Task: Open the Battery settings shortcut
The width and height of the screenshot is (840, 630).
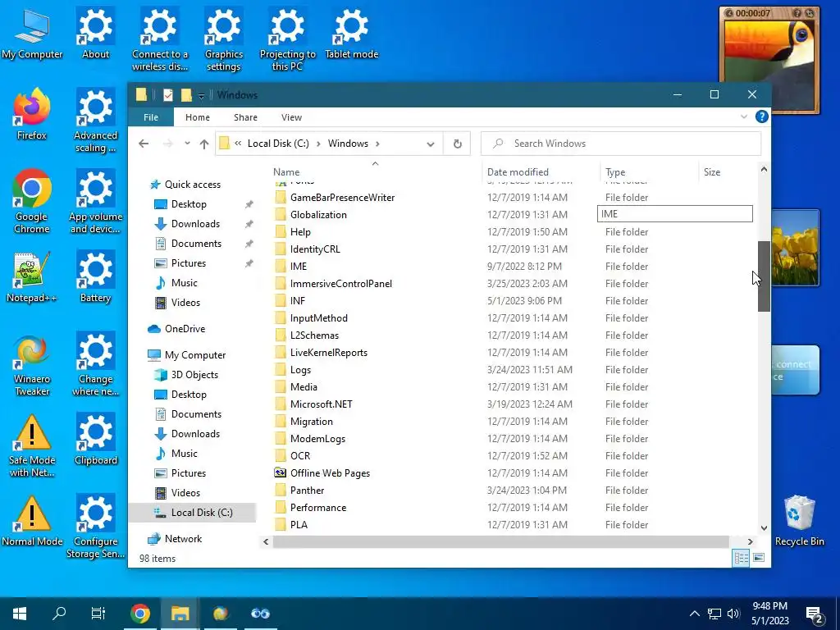Action: 95,277
